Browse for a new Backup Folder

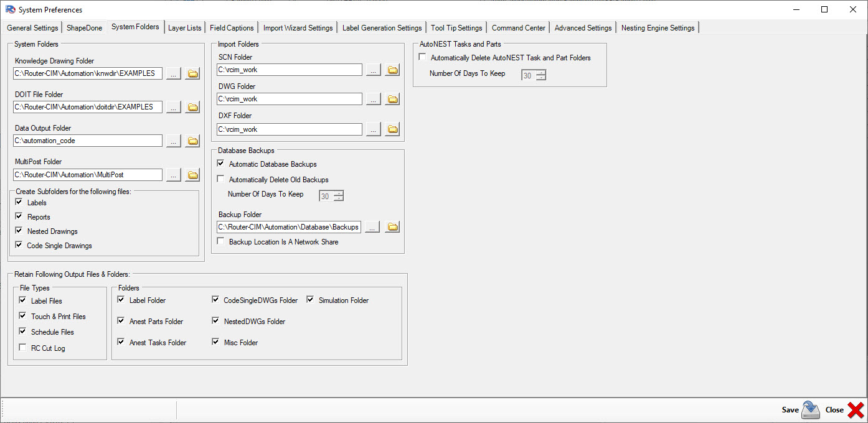point(372,226)
